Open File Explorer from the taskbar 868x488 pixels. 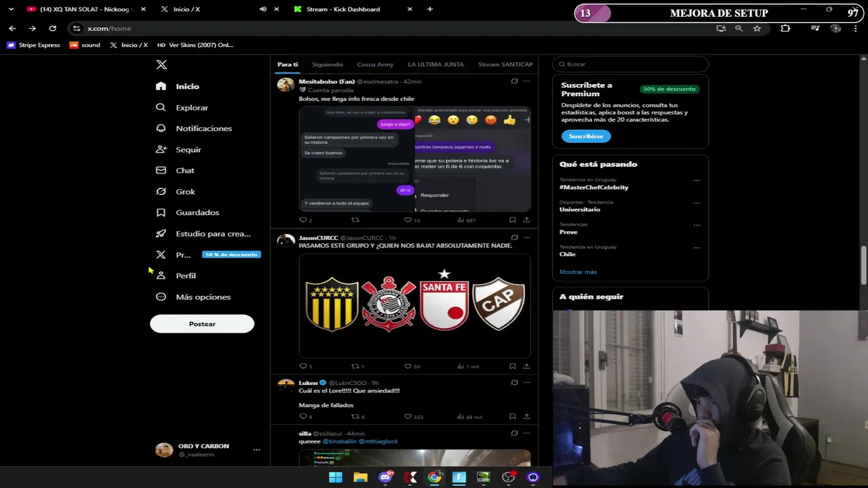tap(360, 477)
